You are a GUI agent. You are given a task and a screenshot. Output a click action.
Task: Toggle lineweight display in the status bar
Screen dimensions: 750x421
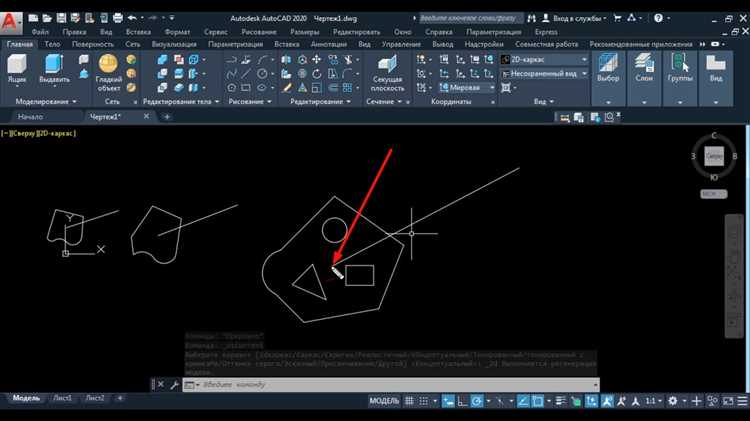(x=561, y=401)
